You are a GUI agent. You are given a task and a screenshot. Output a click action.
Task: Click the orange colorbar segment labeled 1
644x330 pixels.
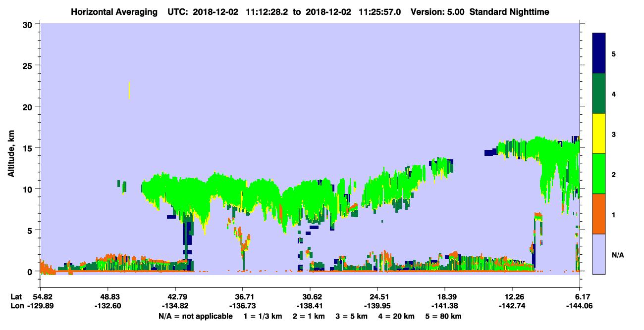tap(599, 214)
